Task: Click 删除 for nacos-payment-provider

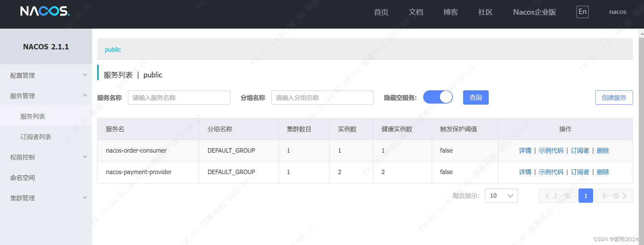Action: (x=603, y=172)
